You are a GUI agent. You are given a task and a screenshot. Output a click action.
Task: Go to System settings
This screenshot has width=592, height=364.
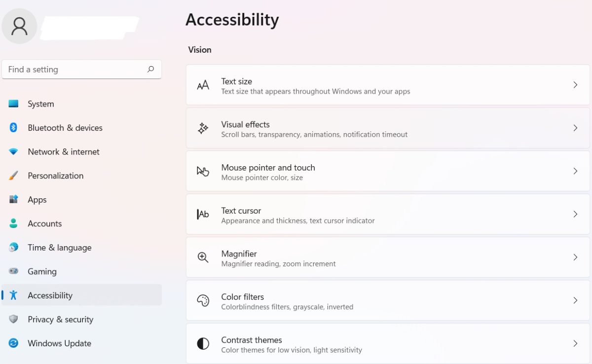click(x=41, y=104)
